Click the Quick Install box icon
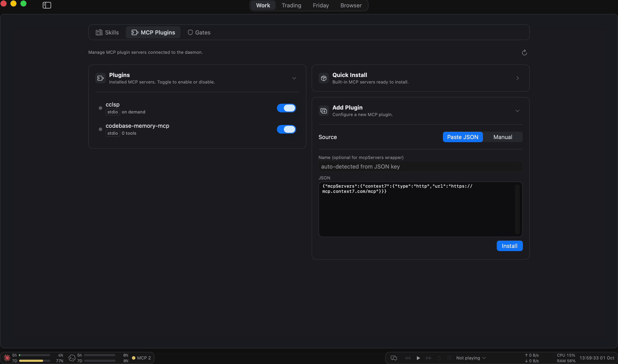The image size is (618, 364). tap(324, 78)
